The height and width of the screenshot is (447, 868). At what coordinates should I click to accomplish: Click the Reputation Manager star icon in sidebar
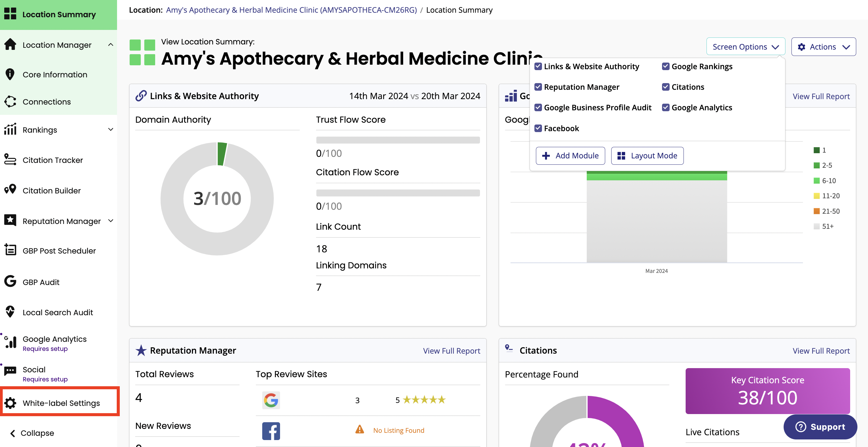(x=10, y=221)
